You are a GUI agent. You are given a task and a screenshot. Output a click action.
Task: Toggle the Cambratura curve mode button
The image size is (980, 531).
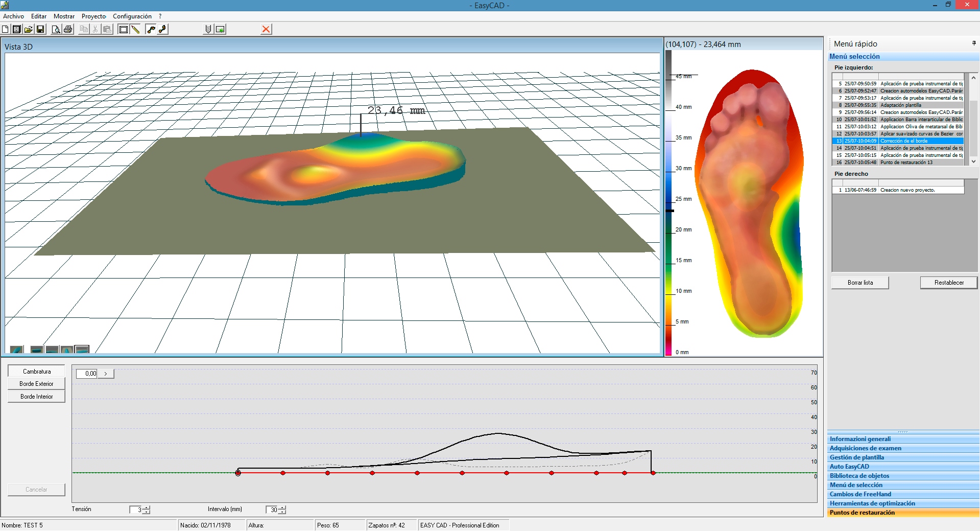pos(36,372)
